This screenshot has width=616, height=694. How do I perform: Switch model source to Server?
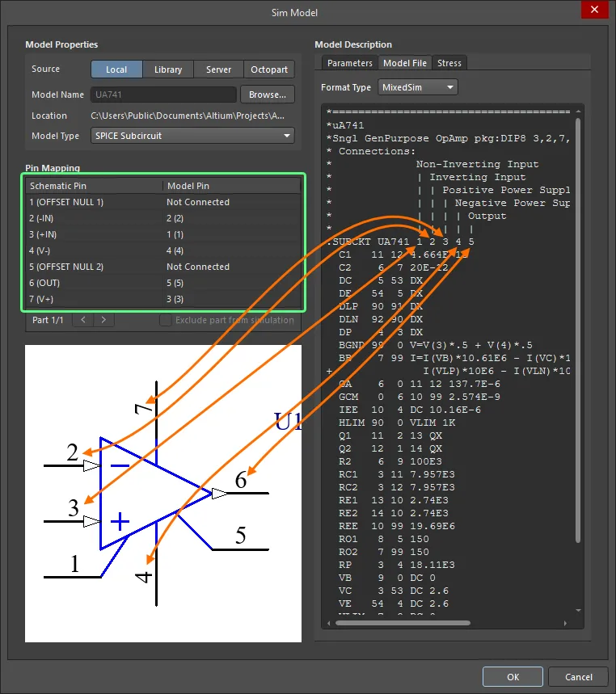(x=218, y=69)
